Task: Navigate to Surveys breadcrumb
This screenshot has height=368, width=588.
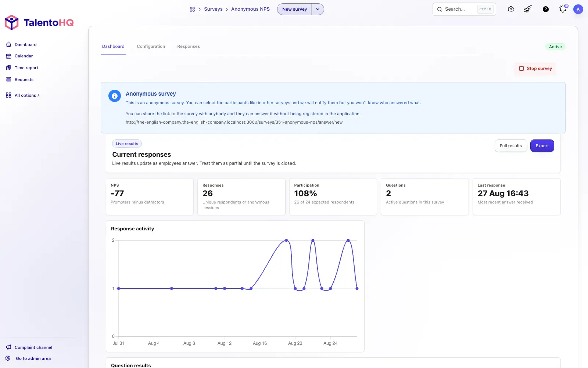Action: (x=213, y=9)
